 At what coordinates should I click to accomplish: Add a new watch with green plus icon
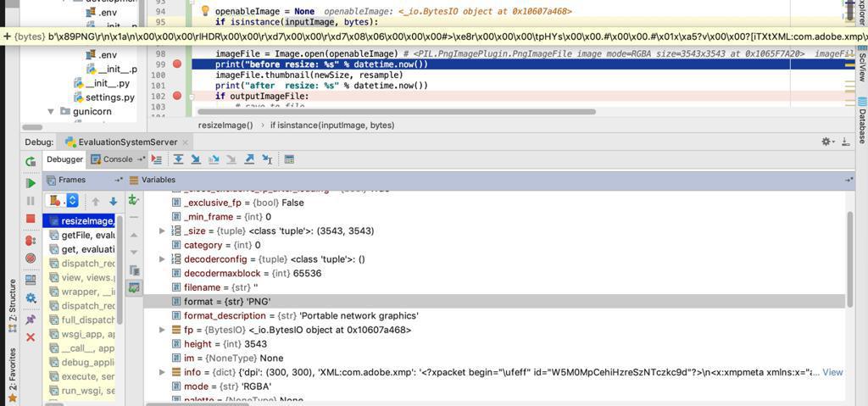133,200
